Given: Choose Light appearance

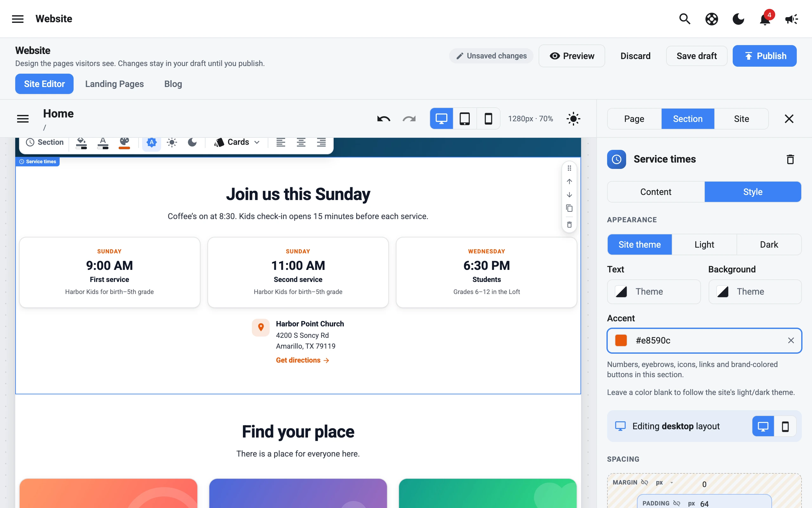Looking at the screenshot, I should [704, 244].
